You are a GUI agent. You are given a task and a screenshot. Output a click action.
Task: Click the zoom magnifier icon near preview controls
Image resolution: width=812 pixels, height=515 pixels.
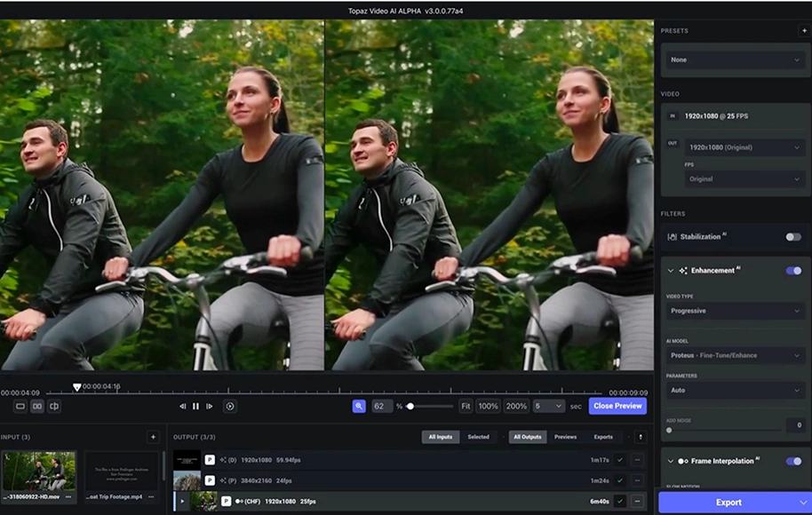click(357, 406)
